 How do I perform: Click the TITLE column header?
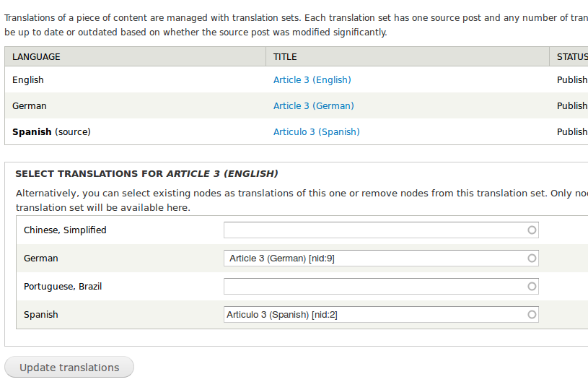tap(285, 56)
